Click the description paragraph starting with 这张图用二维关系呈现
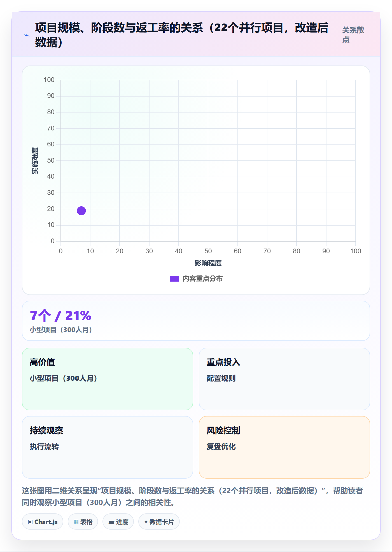This screenshot has width=392, height=552. tap(193, 497)
